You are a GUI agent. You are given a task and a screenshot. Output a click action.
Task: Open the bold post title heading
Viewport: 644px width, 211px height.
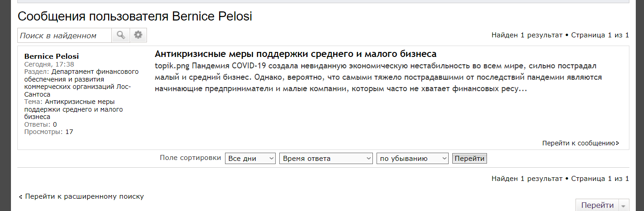pyautogui.click(x=296, y=54)
